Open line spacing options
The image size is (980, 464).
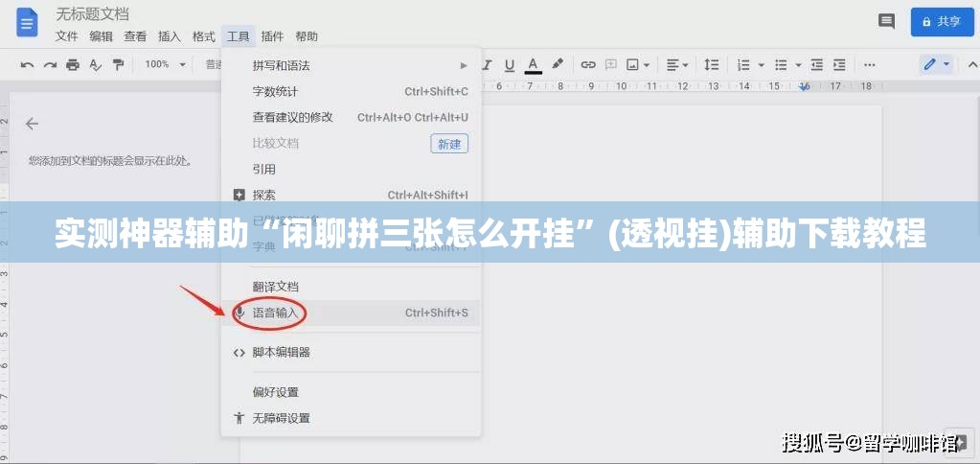point(711,64)
